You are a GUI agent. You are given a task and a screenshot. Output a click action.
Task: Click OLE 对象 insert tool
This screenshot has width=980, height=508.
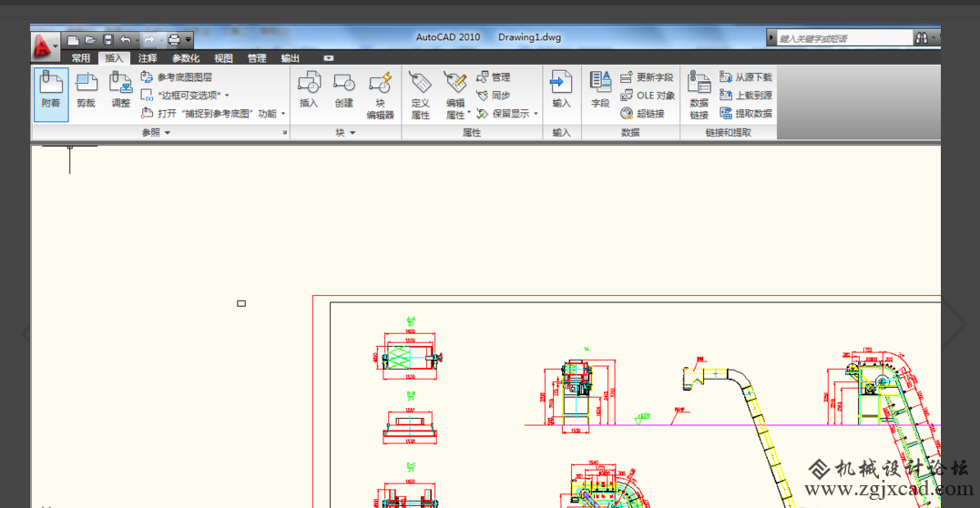648,95
